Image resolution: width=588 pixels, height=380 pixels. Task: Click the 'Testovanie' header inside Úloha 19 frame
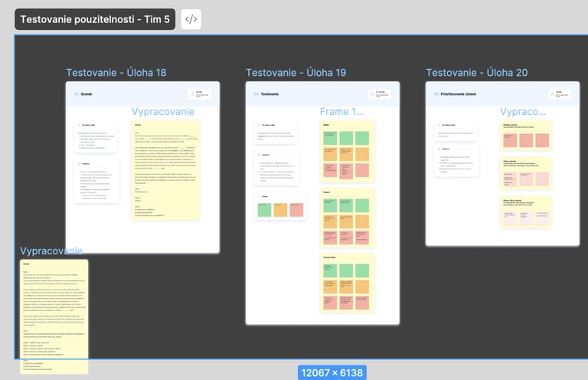pos(269,94)
